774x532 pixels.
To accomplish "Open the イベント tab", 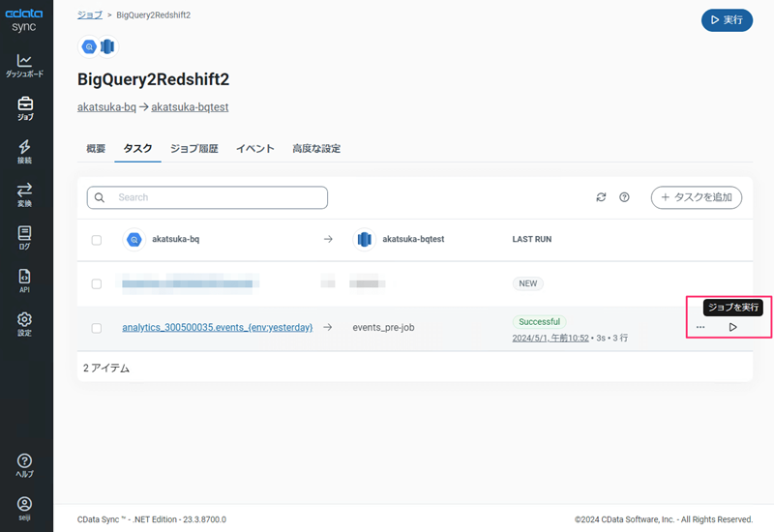I will [254, 149].
